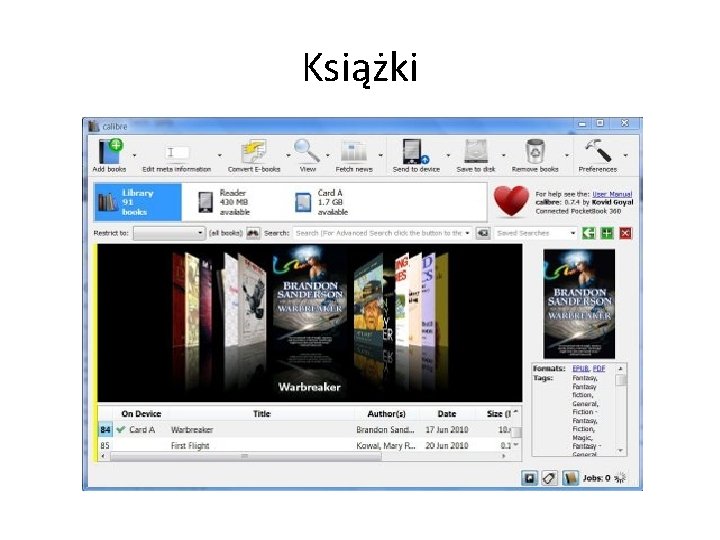
Task: Open the PDF format link
Action: coord(599,369)
